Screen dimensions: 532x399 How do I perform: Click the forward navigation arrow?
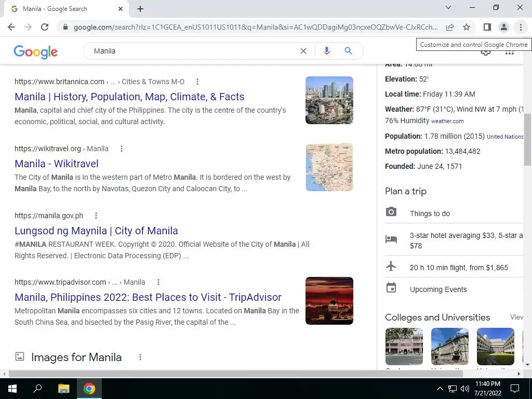(x=28, y=27)
